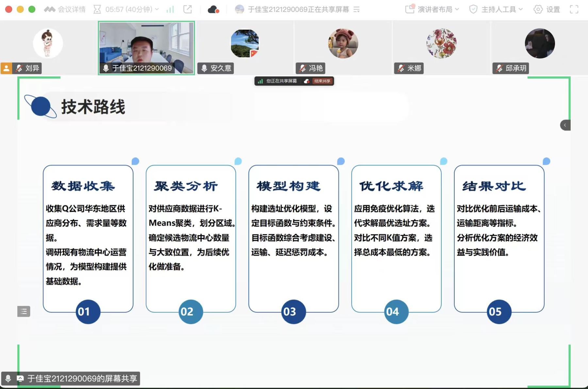Expand the 演讲者布局 layout dropdown
Image resolution: width=588 pixels, height=389 pixels.
click(x=432, y=9)
